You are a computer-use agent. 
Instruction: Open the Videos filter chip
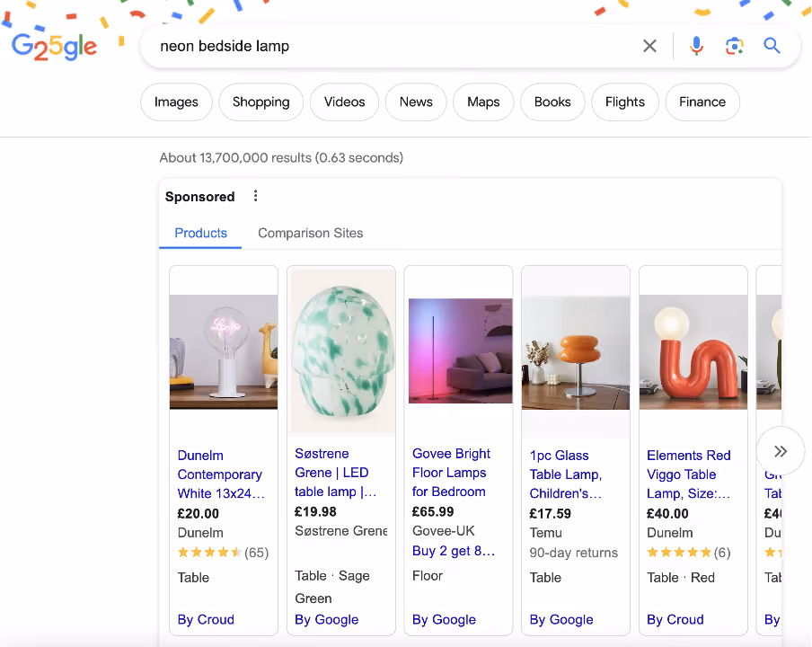[344, 102]
